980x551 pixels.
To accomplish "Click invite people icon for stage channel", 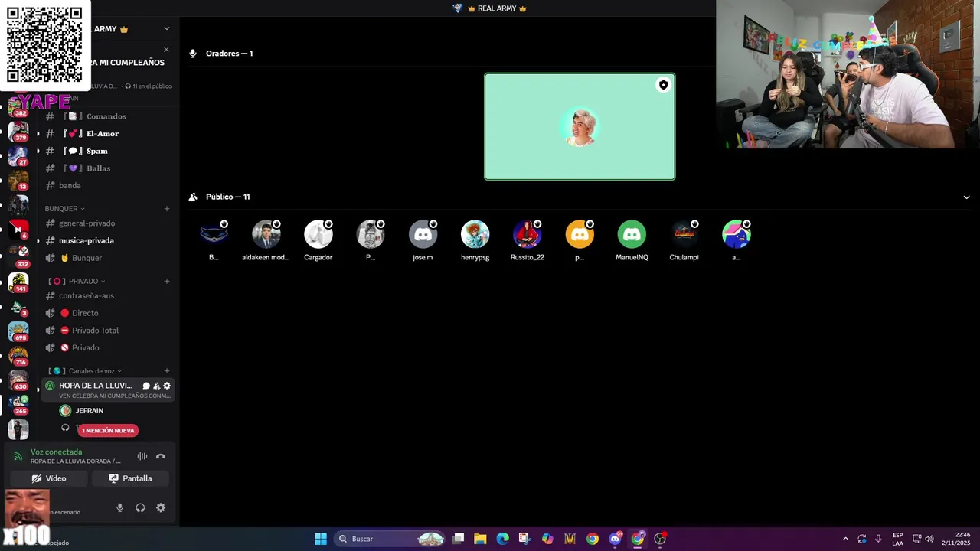I will (157, 386).
